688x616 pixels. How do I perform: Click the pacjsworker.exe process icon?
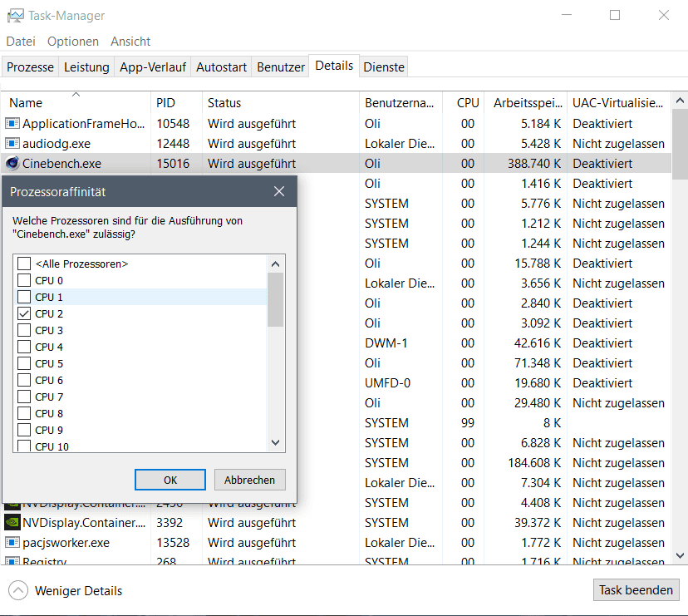point(12,542)
